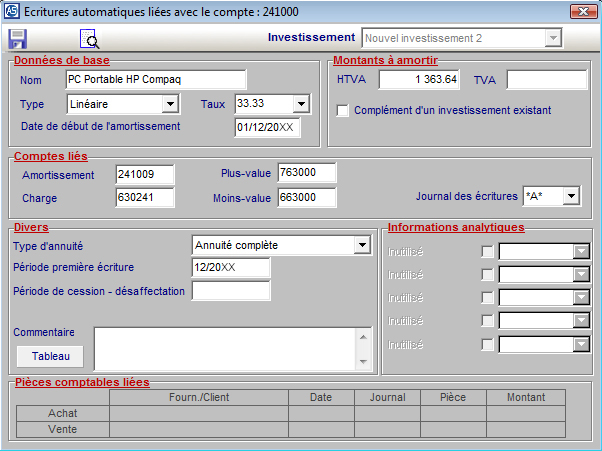Image resolution: width=602 pixels, height=451 pixels.
Task: Enable Complément d'un investissement existant checkbox
Action: pyautogui.click(x=343, y=110)
